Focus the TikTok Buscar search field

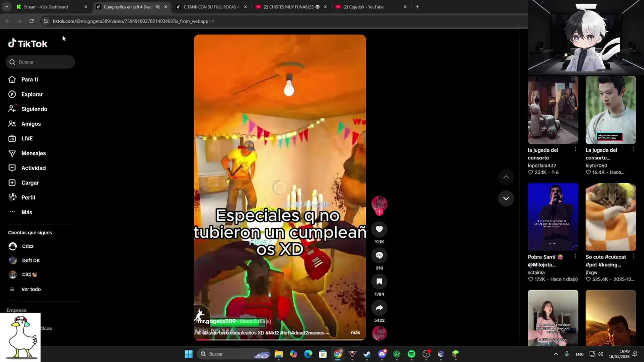(x=41, y=62)
